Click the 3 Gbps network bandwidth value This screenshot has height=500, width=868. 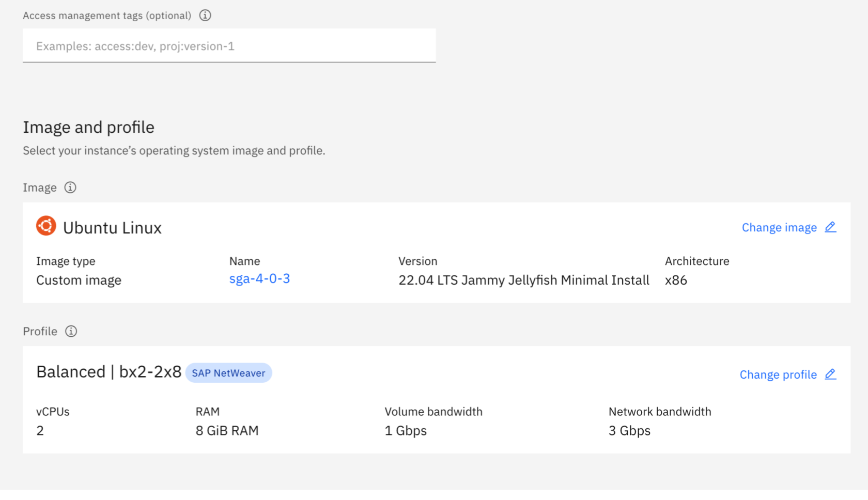629,431
